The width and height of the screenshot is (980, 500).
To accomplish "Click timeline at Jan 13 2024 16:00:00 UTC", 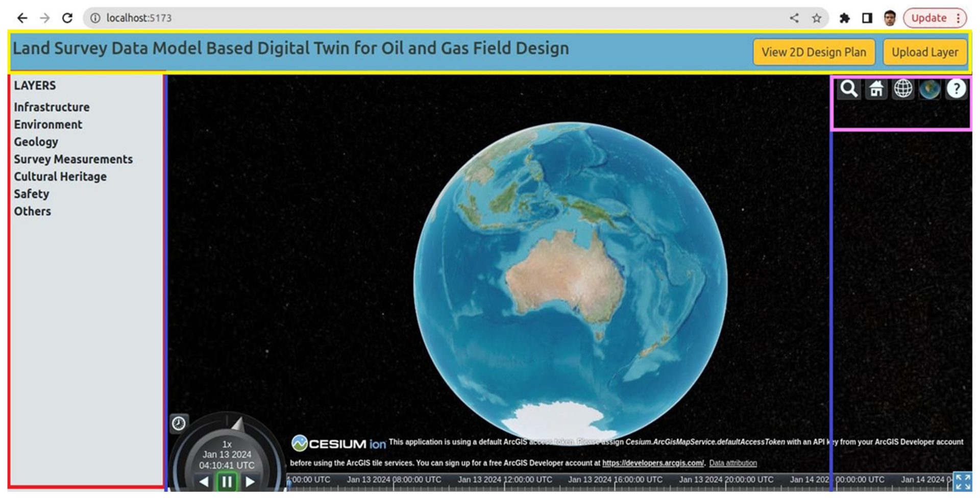I will 615,480.
